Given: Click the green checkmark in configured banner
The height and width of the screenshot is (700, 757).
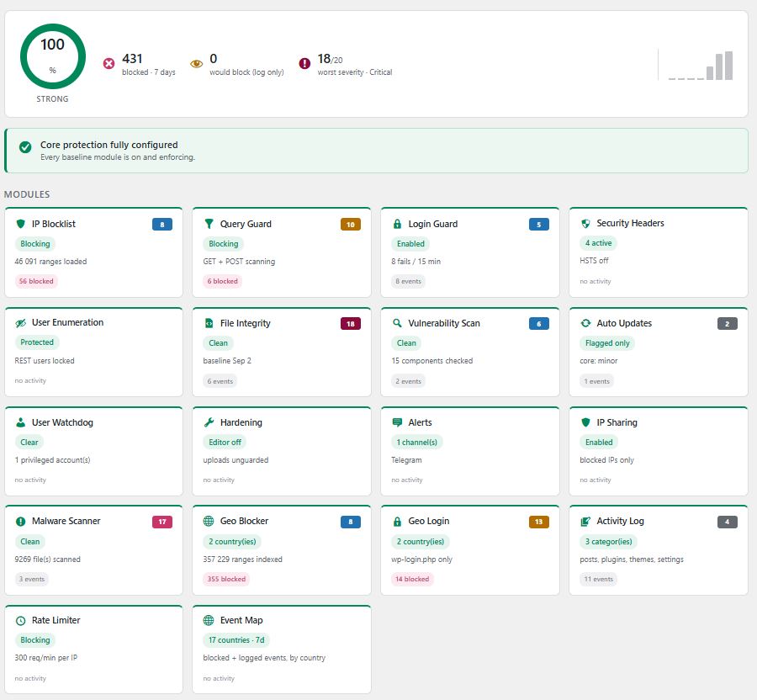Looking at the screenshot, I should coord(25,146).
